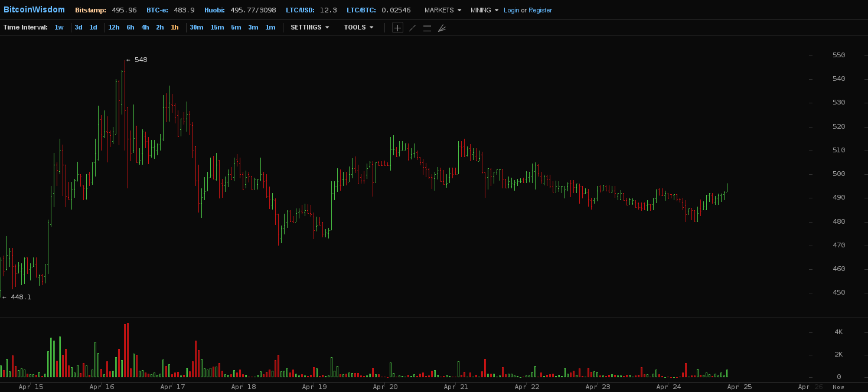This screenshot has height=392, width=868.
Task: Open the SETTINGS dropdown
Action: click(x=309, y=27)
